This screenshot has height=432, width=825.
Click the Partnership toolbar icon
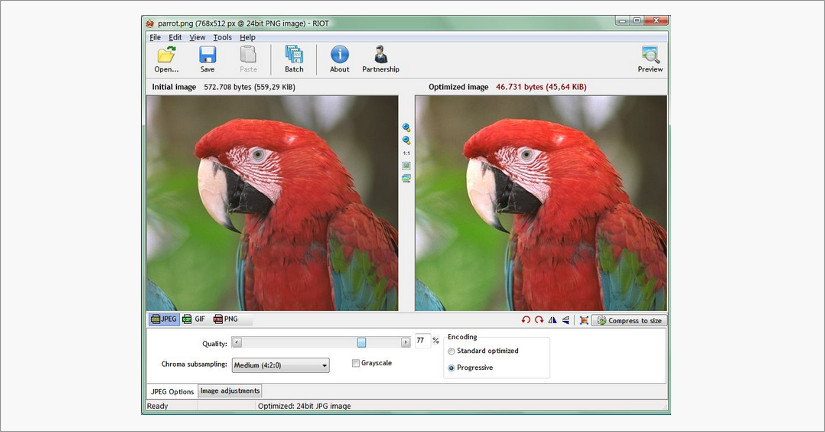coord(380,56)
